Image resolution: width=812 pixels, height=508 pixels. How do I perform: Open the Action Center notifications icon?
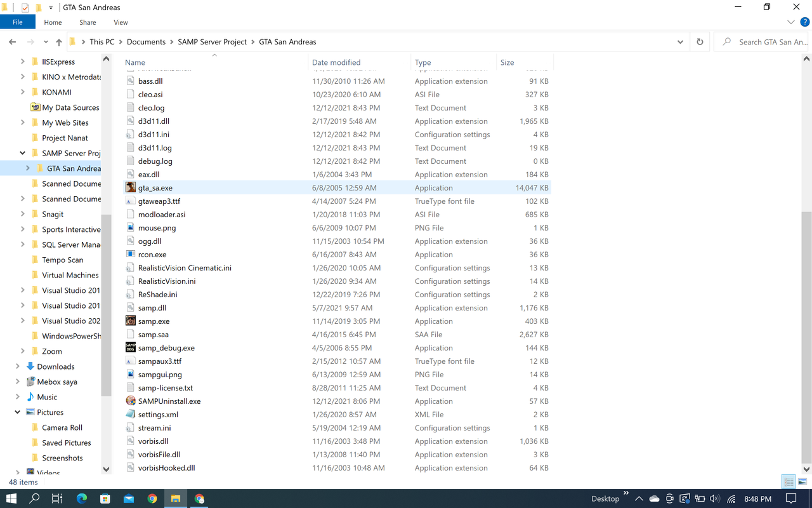791,498
